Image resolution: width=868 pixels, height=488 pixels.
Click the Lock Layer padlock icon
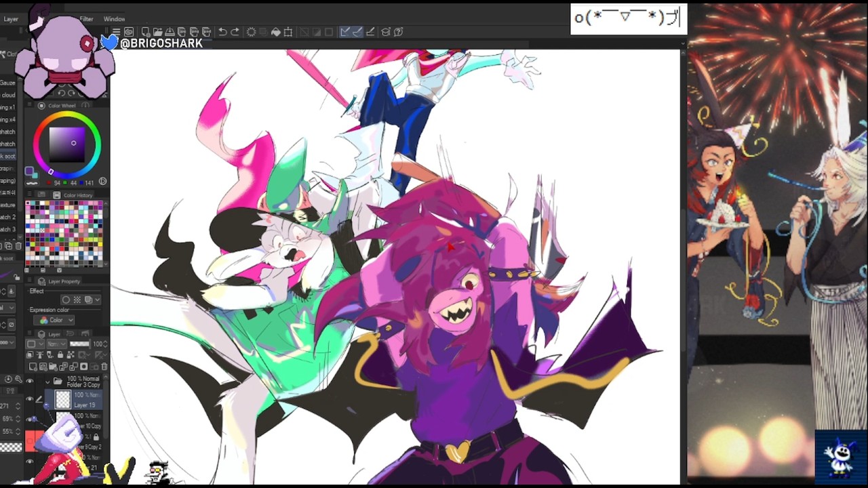[x=60, y=354]
